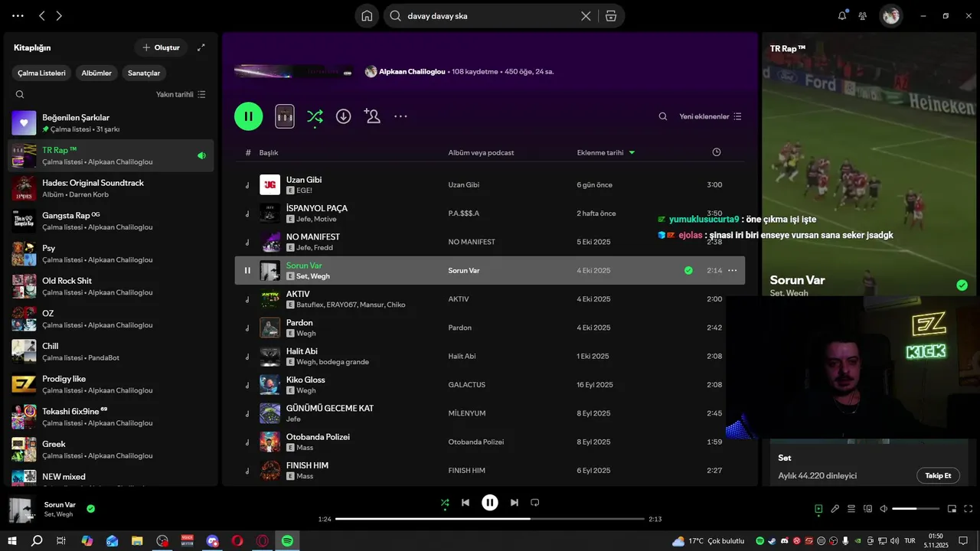This screenshot has height=551, width=980.
Task: Click the Oluştur create button
Action: pyautogui.click(x=161, y=47)
